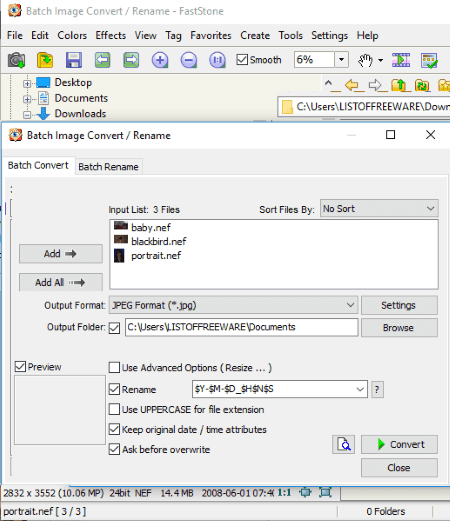Open the Output Format dropdown
The width and height of the screenshot is (450, 521).
point(233,305)
